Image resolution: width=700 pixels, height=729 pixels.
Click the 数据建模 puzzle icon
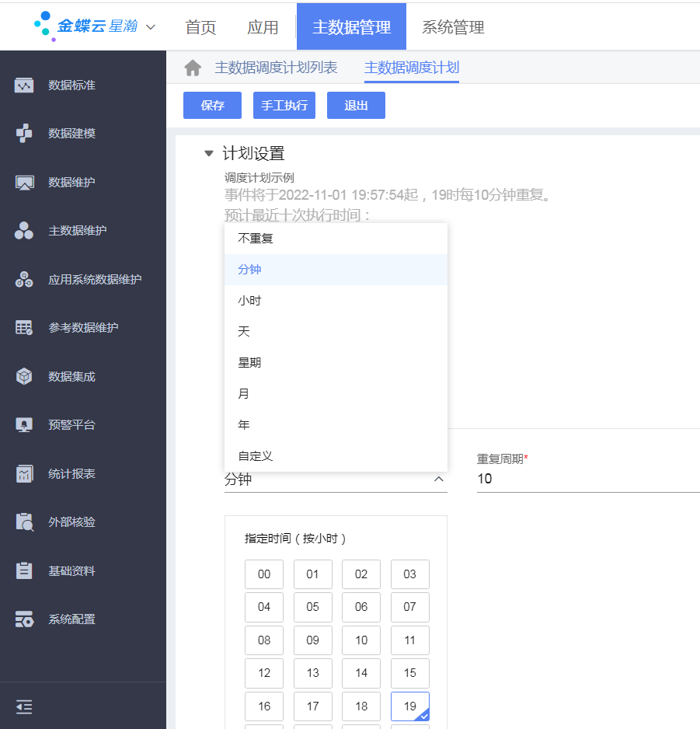click(x=24, y=134)
